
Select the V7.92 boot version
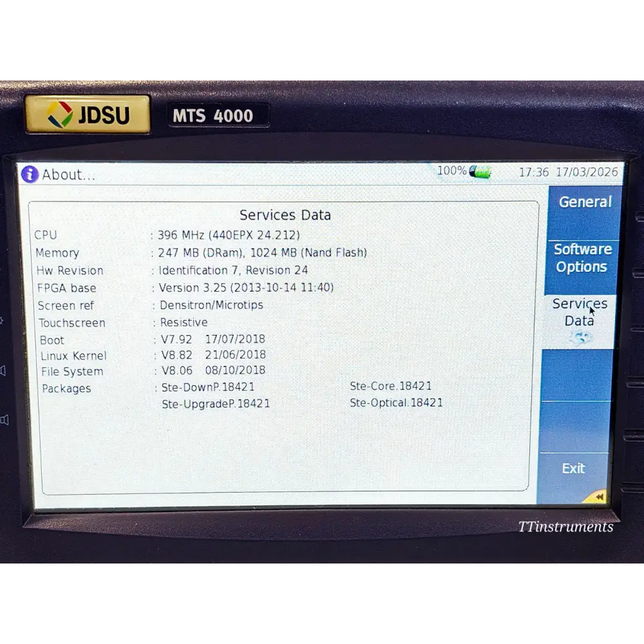[x=176, y=339]
